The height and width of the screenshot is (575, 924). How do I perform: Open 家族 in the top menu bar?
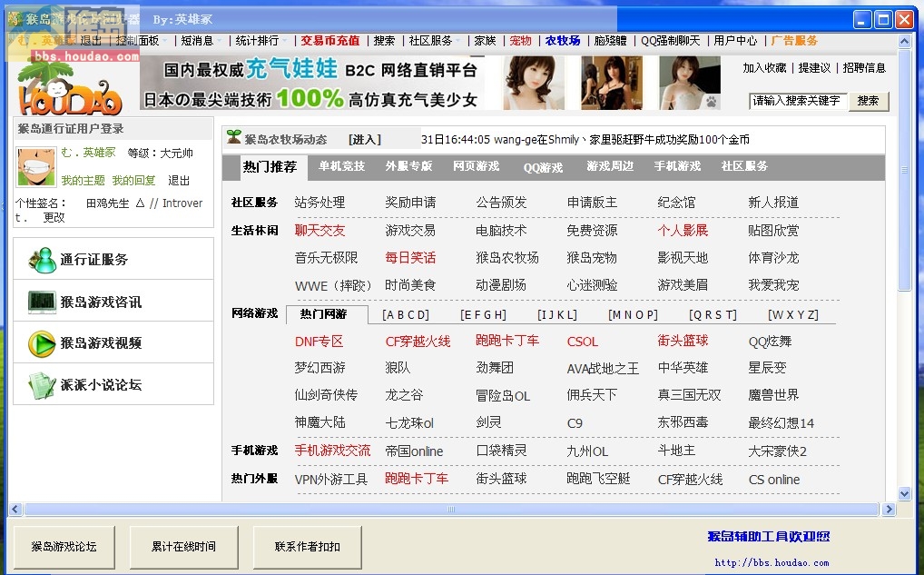[485, 41]
